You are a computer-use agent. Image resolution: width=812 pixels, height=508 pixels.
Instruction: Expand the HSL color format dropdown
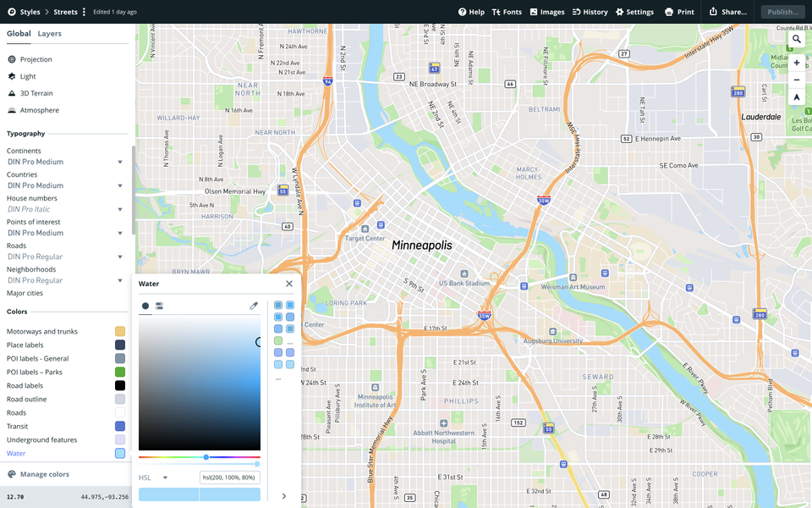pyautogui.click(x=154, y=478)
